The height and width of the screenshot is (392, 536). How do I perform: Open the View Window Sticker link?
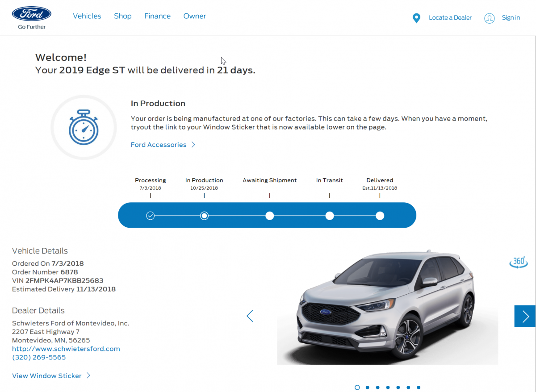click(x=47, y=376)
